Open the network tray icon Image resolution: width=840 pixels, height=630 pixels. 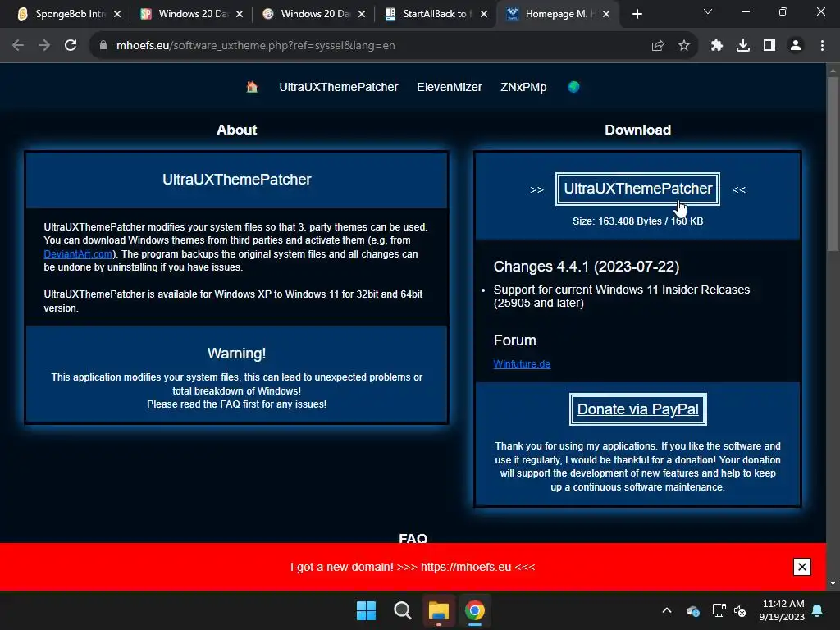tap(719, 610)
